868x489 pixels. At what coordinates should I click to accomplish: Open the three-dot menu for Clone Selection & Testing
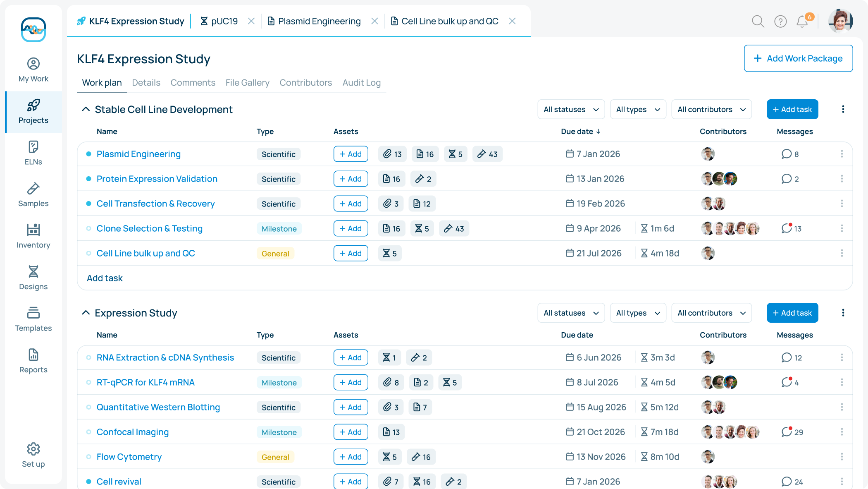[x=842, y=228]
